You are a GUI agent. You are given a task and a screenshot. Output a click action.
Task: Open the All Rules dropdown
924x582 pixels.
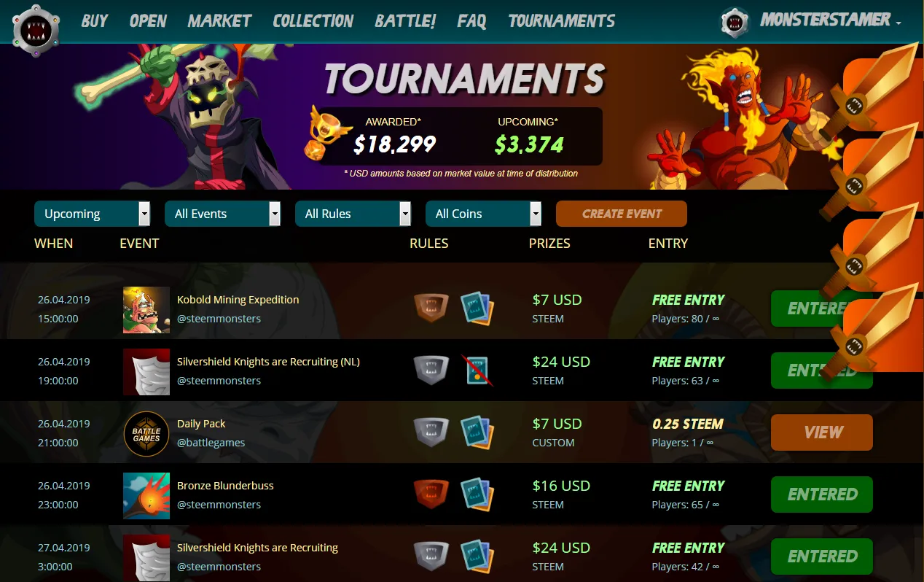(353, 214)
